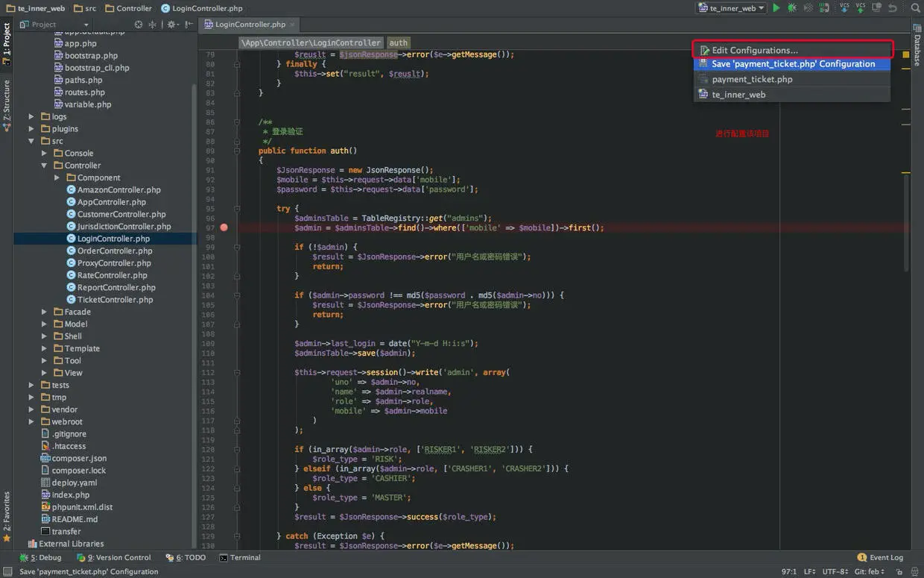Screen dimensions: 924x578
Task: Start debugging with the green bug icon
Action: [x=791, y=8]
